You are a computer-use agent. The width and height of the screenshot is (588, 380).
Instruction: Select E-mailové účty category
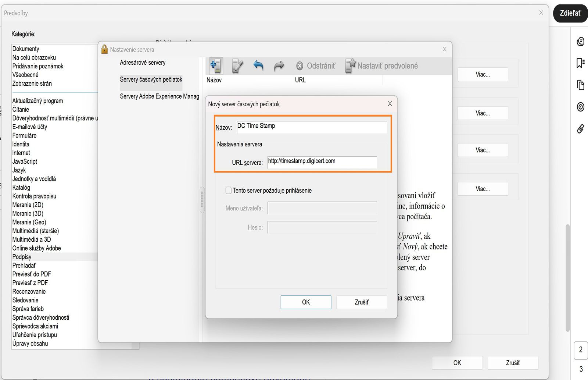[30, 127]
